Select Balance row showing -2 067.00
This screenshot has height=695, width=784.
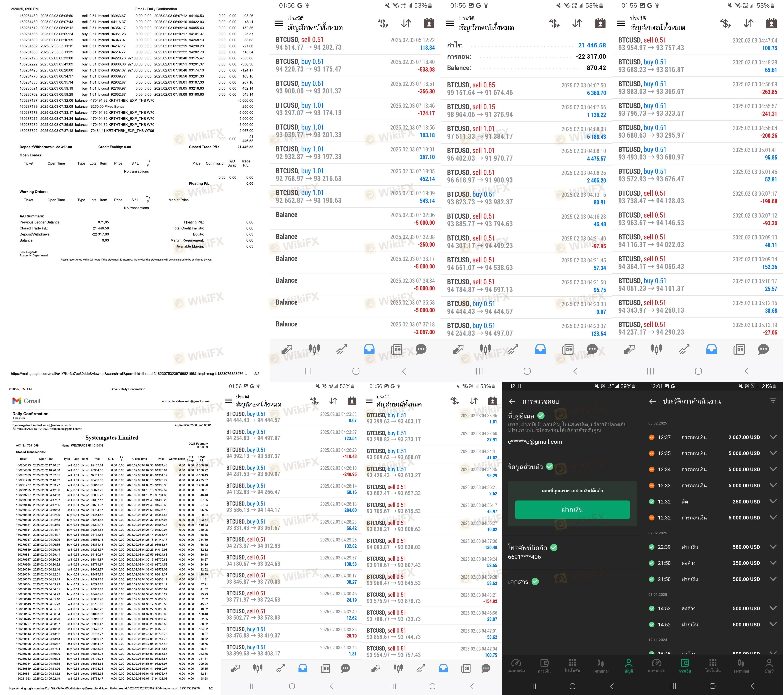click(355, 328)
